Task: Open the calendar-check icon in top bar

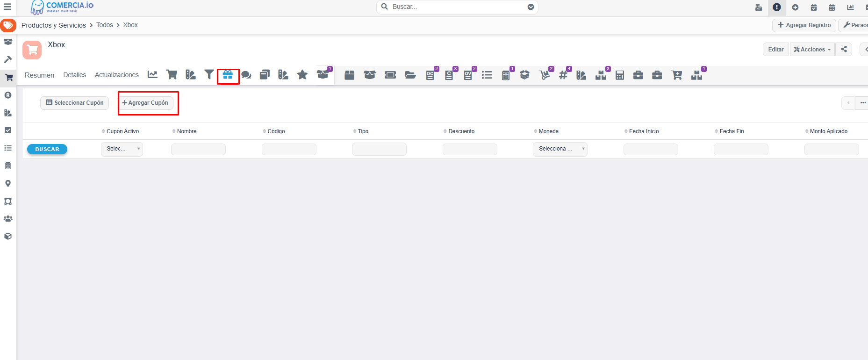Action: tap(814, 7)
